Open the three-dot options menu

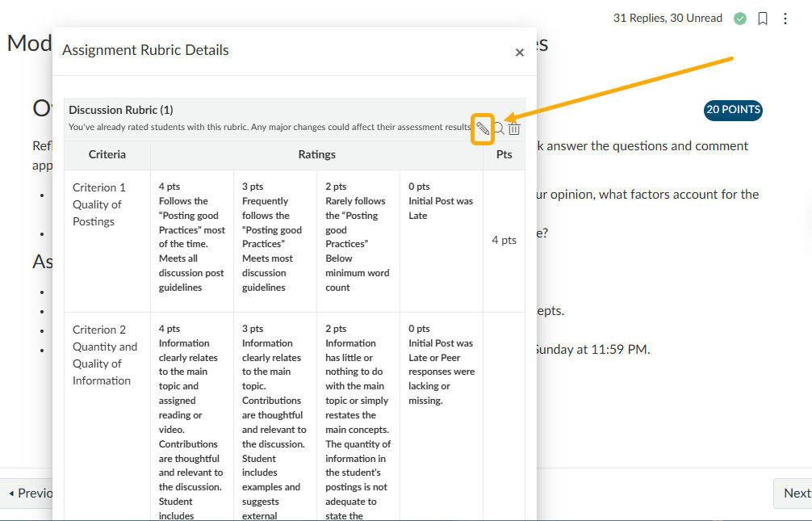pos(785,19)
